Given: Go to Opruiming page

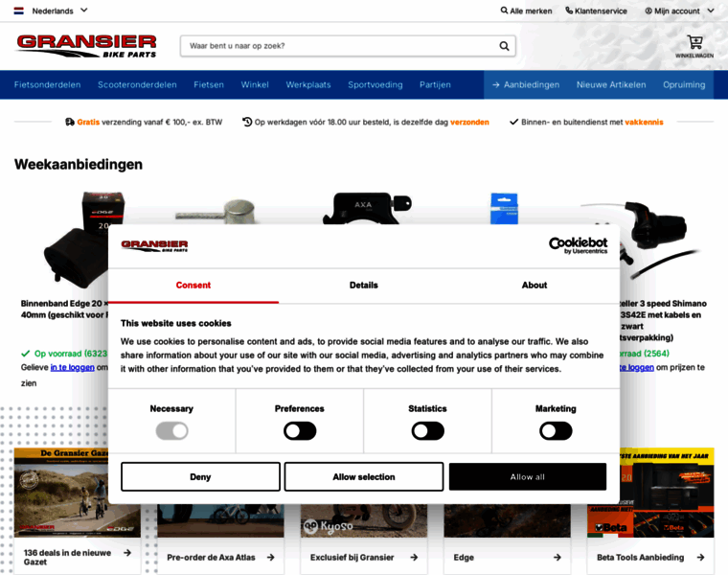Looking at the screenshot, I should point(684,84).
